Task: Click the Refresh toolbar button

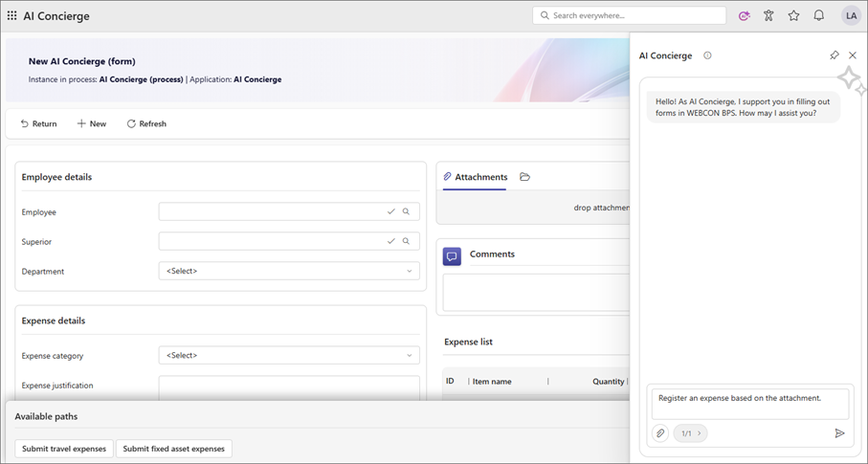Action: pos(146,123)
